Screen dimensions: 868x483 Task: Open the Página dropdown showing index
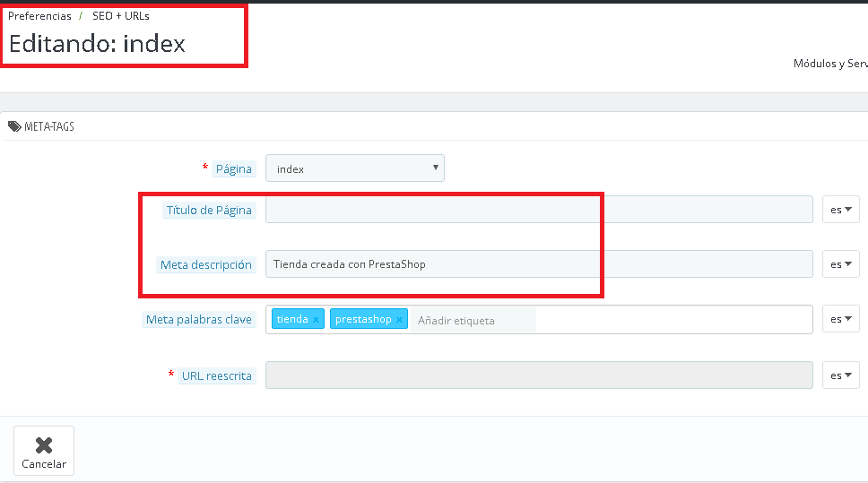click(x=355, y=168)
